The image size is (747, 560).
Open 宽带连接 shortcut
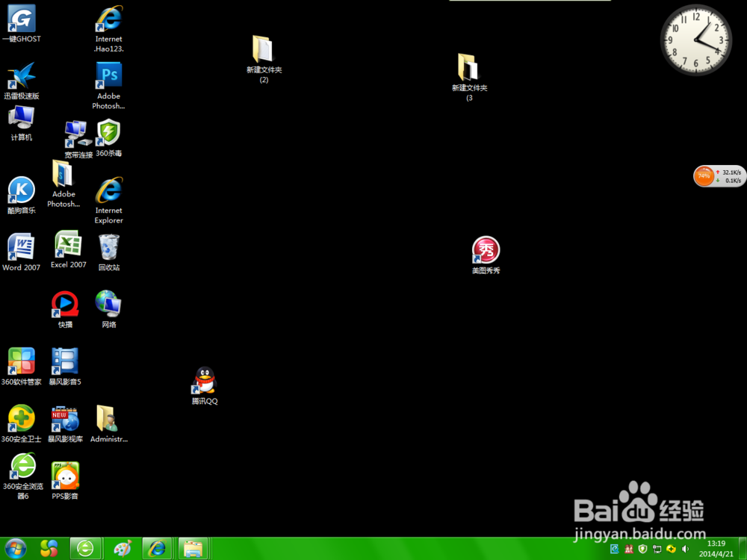pyautogui.click(x=78, y=140)
